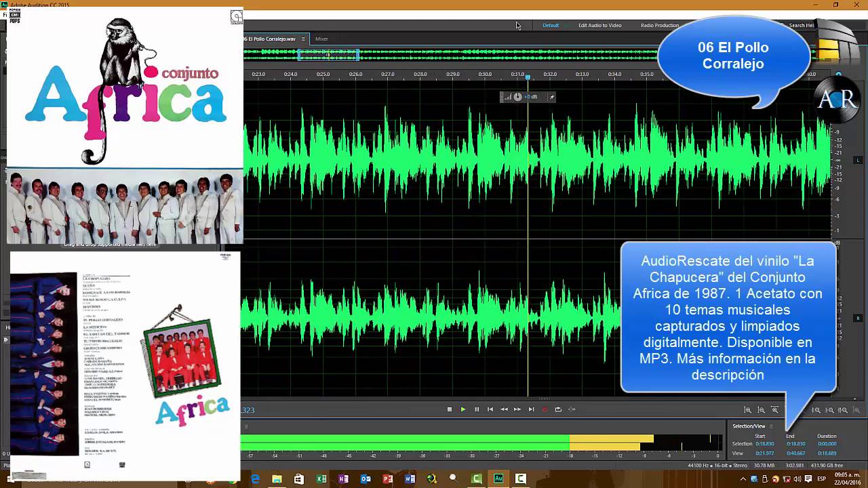Fast forward the audio
This screenshot has height=488, width=868.
pyautogui.click(x=517, y=409)
